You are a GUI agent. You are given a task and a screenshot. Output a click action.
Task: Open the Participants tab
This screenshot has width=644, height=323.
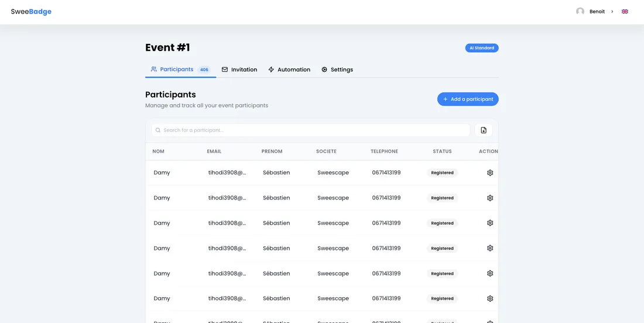(x=180, y=70)
